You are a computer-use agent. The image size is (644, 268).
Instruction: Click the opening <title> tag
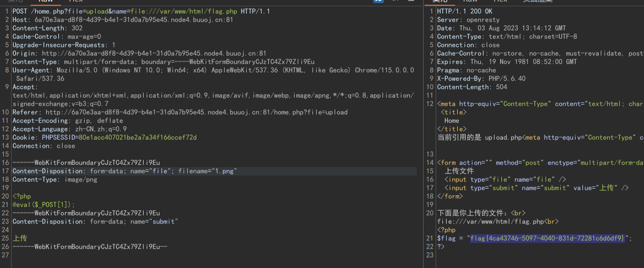454,112
